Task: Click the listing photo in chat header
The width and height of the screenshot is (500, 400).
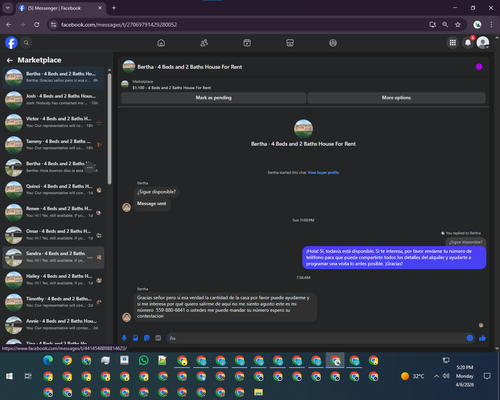Action: [x=129, y=66]
